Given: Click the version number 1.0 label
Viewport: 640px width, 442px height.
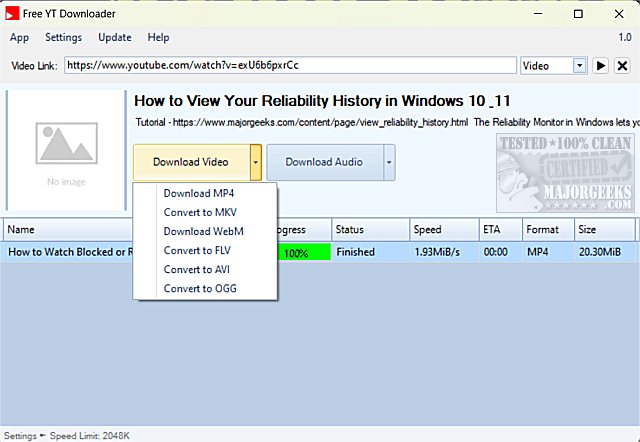Looking at the screenshot, I should (625, 38).
